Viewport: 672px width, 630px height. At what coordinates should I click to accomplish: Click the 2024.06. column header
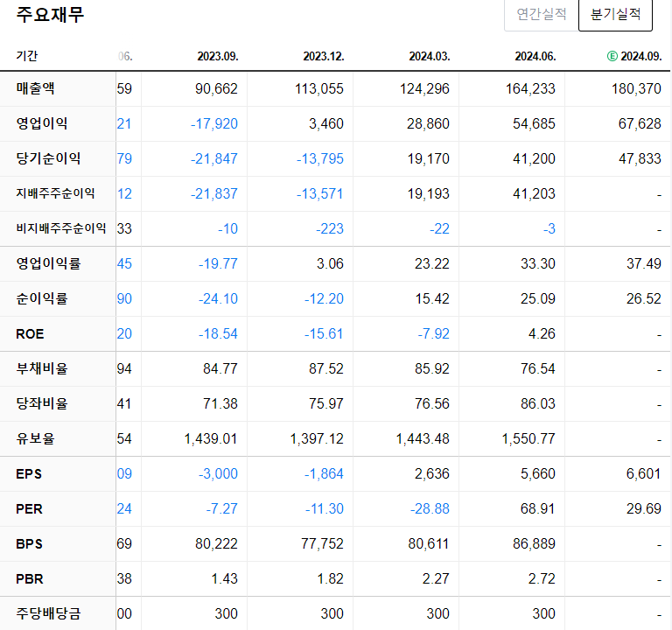pos(535,56)
